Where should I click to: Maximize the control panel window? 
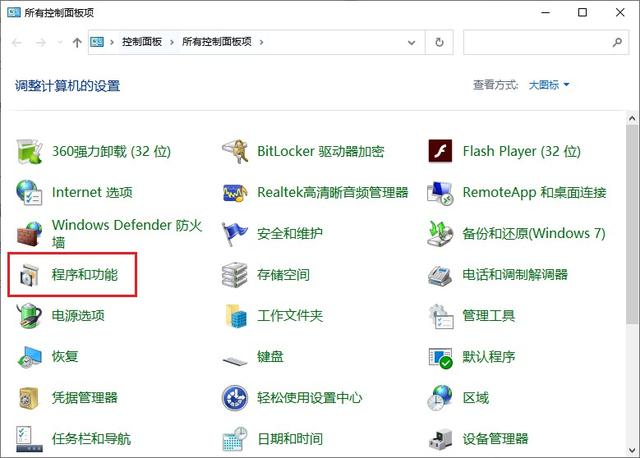[x=582, y=12]
